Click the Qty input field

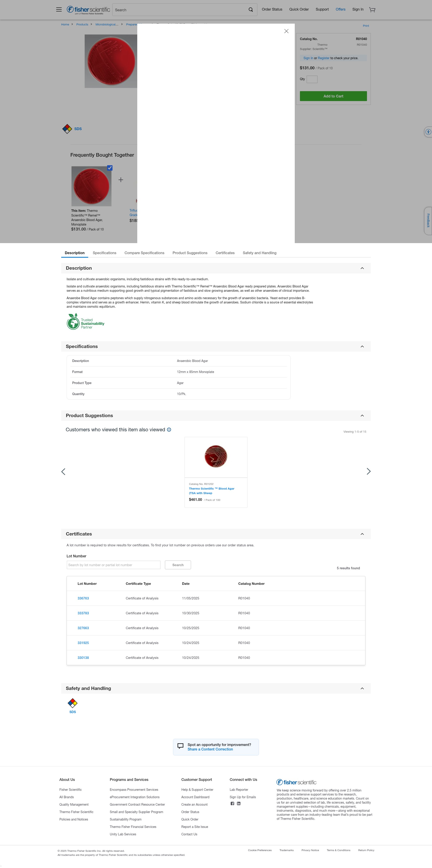pos(312,79)
